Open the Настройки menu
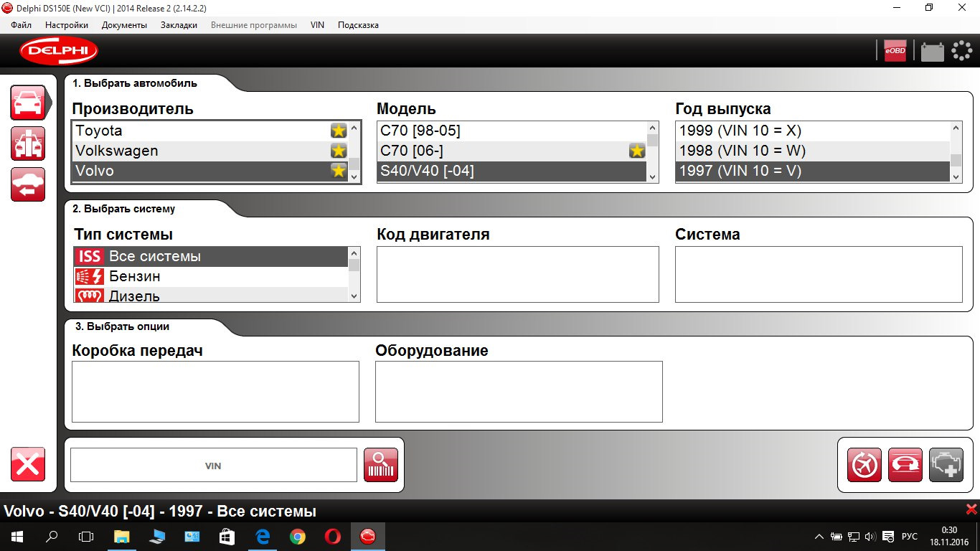 point(67,25)
